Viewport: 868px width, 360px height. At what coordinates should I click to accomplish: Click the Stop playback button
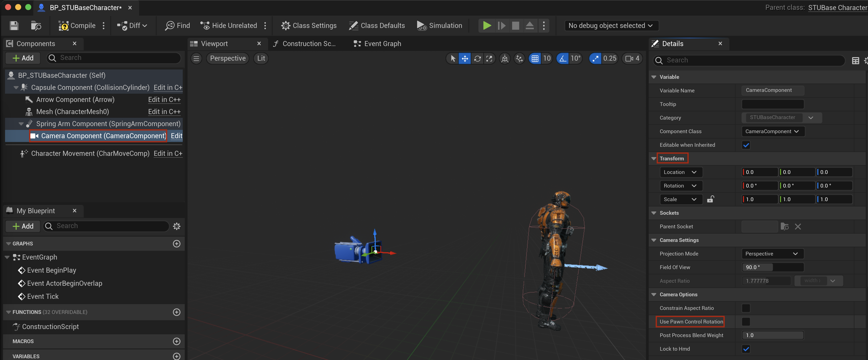coord(516,26)
